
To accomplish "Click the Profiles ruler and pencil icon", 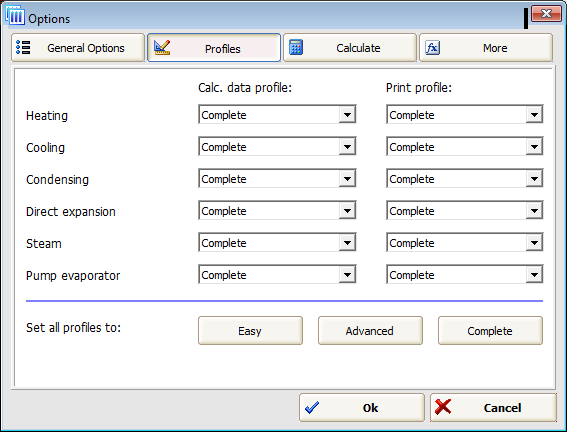I will pos(162,48).
